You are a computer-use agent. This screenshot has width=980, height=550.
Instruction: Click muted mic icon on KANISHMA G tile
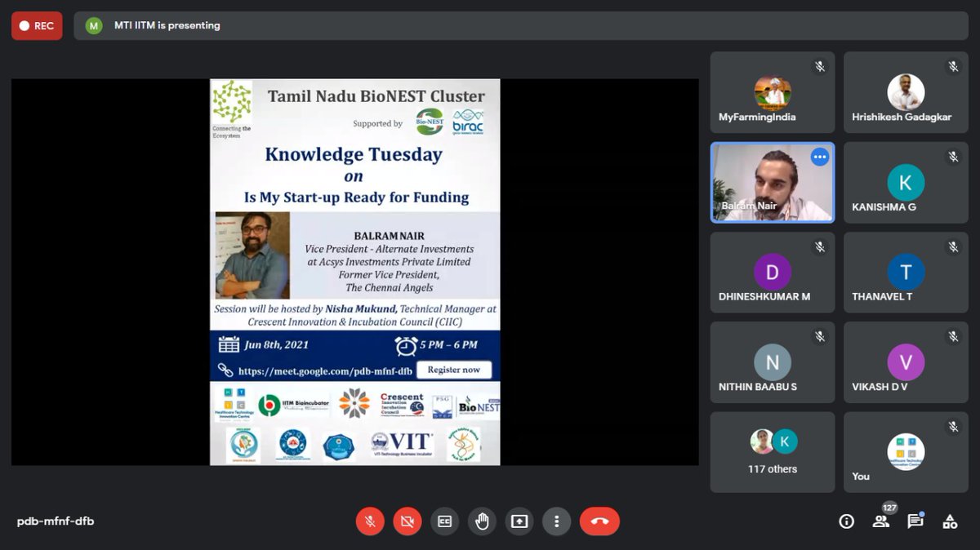click(x=953, y=157)
